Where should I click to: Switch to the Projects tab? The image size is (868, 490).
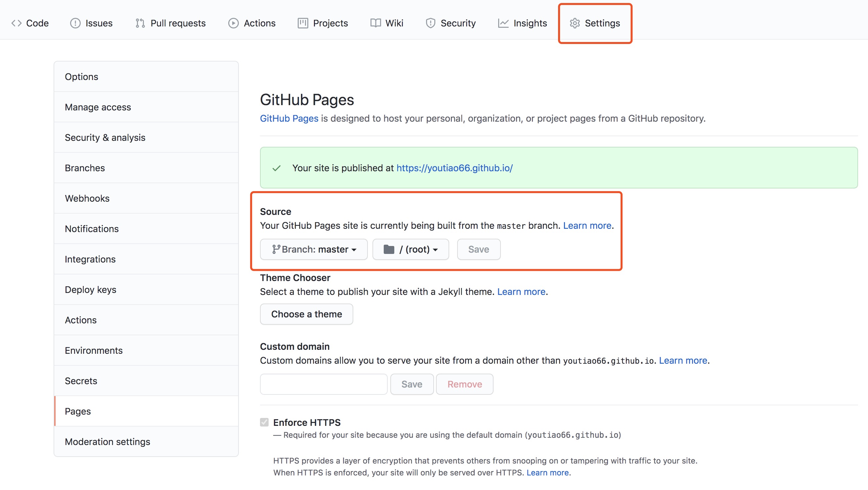(x=323, y=23)
